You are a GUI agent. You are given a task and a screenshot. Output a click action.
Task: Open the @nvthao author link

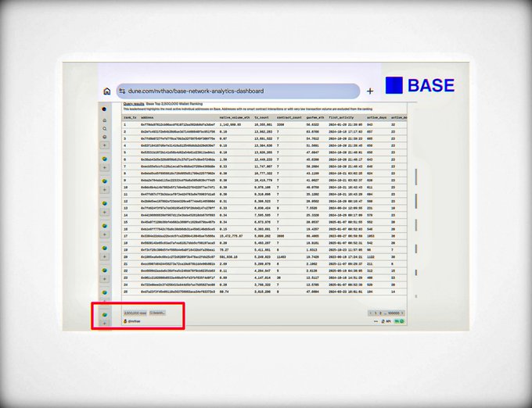(x=132, y=321)
